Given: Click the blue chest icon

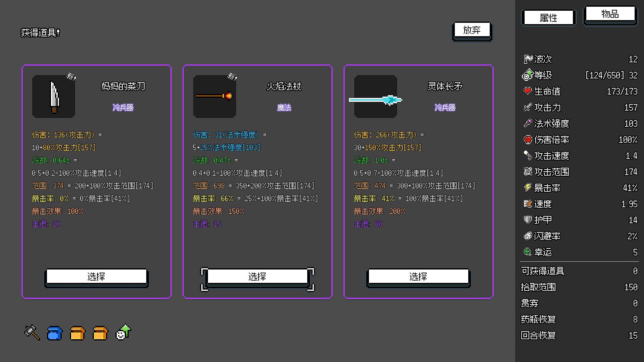Looking at the screenshot, I should (55, 333).
